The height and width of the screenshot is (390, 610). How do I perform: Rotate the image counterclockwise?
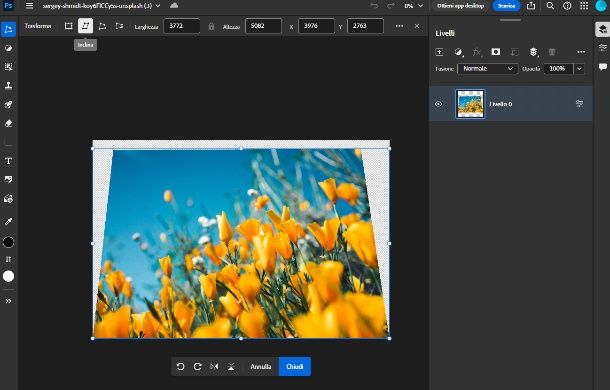[x=181, y=367]
